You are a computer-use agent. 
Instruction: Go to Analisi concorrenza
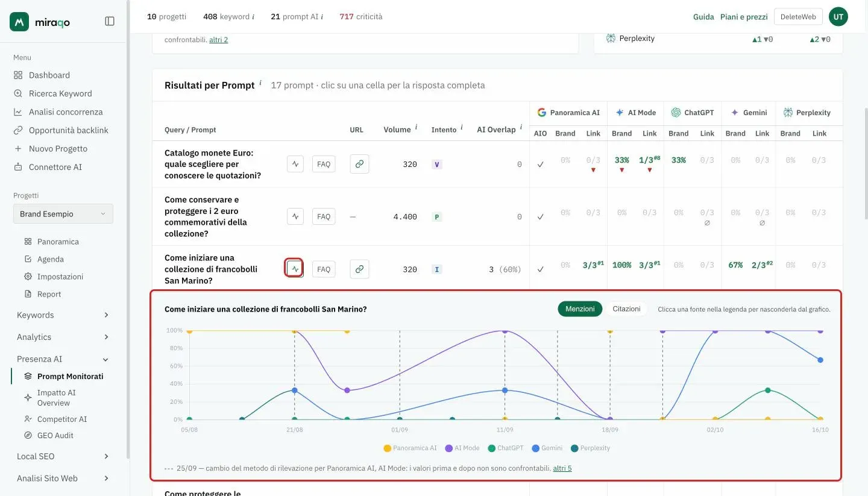coord(66,112)
